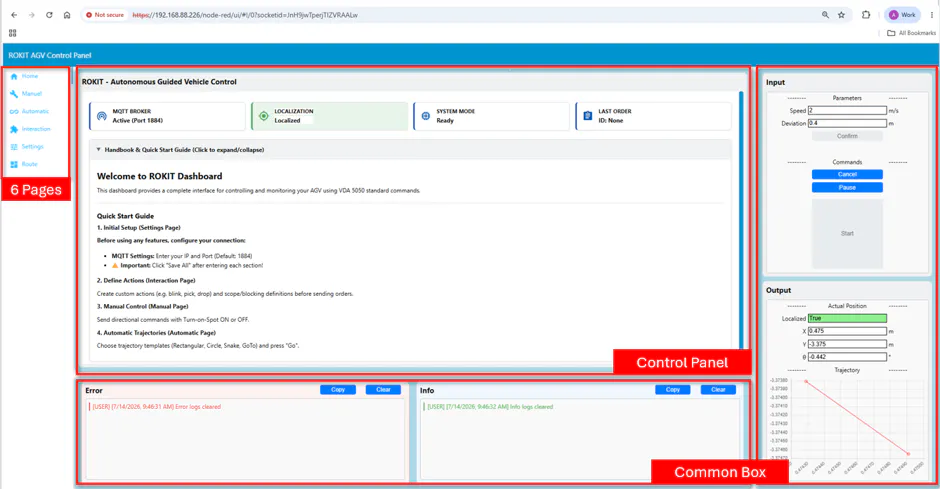Switch to the Settings page label

(x=32, y=146)
